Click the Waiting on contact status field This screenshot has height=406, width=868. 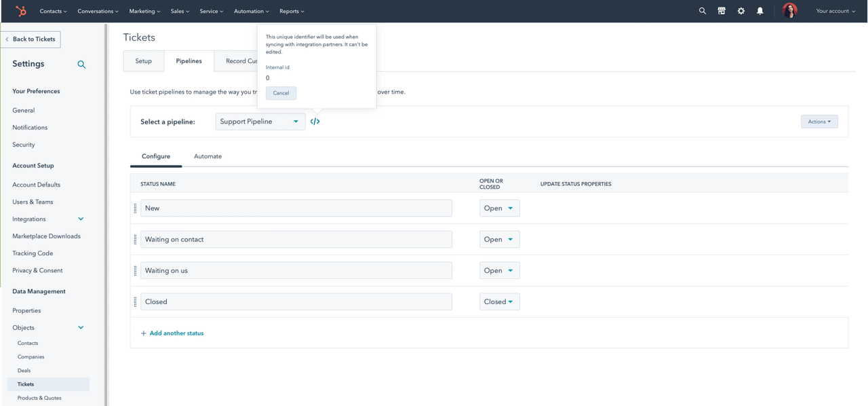click(x=296, y=239)
